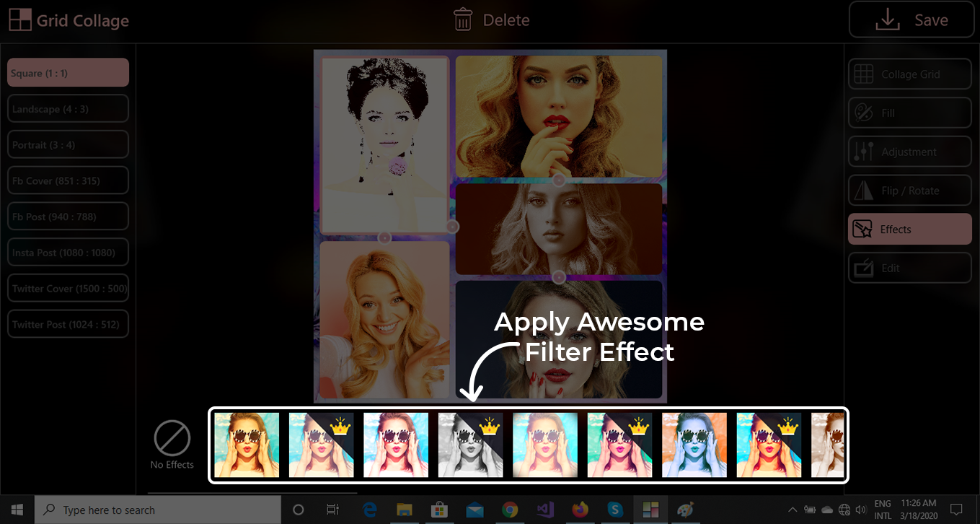Viewport: 980px width, 524px height.
Task: Click the Fill palette icon
Action: point(863,113)
